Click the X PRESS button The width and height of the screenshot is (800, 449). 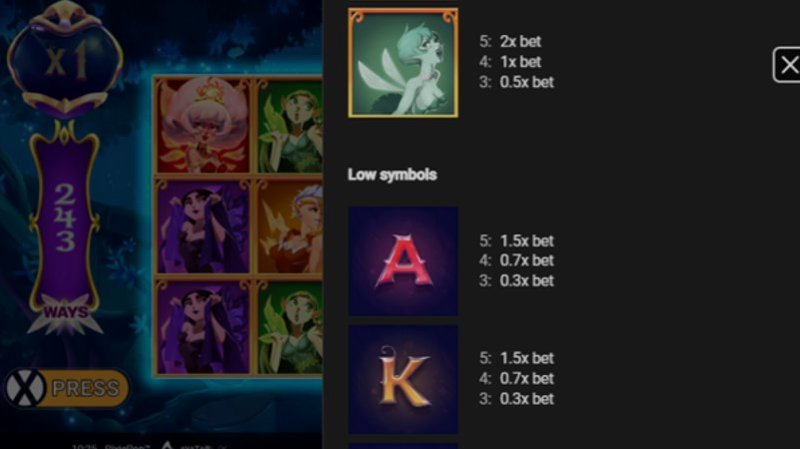pos(66,388)
